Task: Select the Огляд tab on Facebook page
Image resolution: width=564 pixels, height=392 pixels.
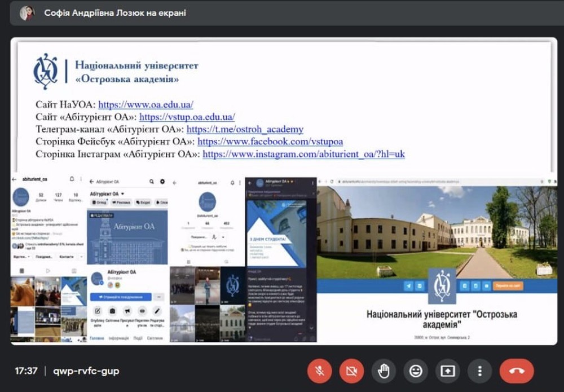Action: tap(99, 202)
